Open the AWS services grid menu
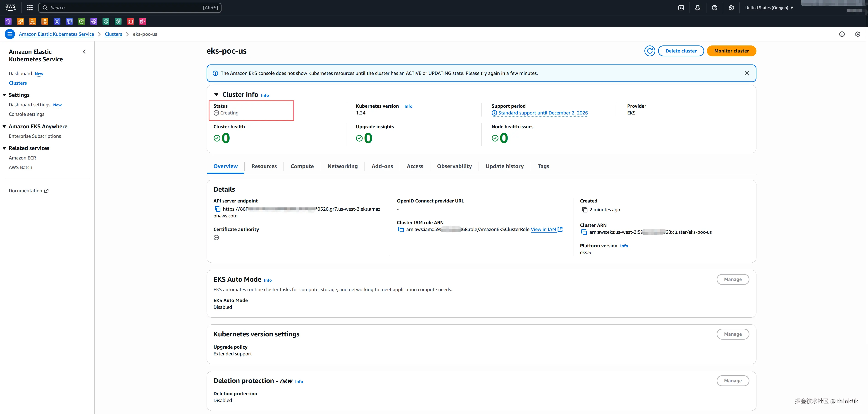 pos(30,8)
